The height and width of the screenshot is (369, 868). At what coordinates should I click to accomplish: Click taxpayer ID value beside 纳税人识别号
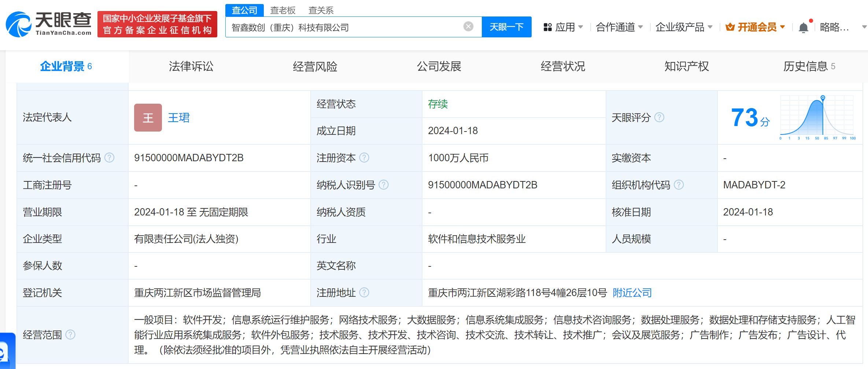tap(483, 185)
